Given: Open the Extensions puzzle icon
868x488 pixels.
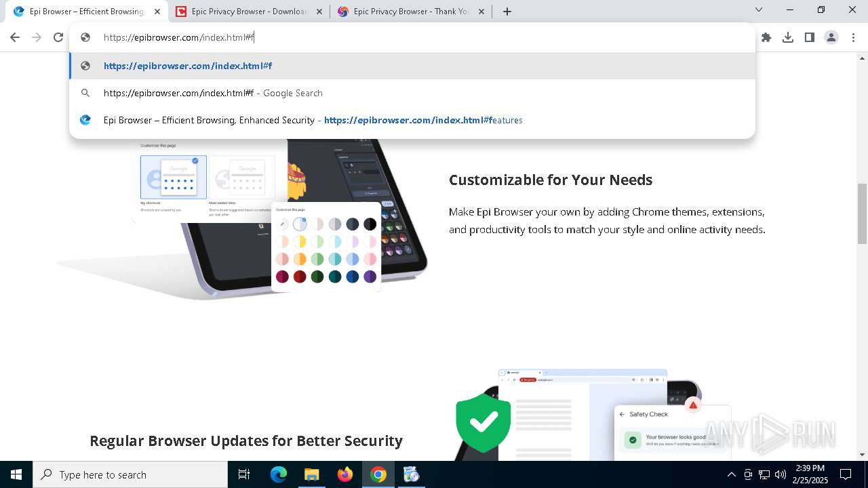Looking at the screenshot, I should click(766, 37).
